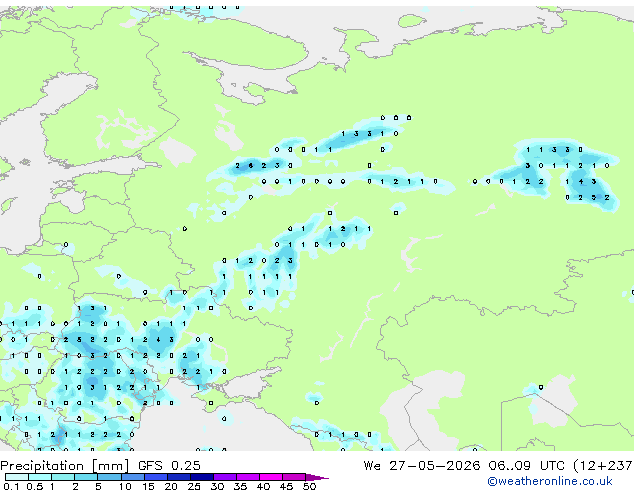Click the '20' legend scale value
This screenshot has width=634, height=490.
click(171, 486)
